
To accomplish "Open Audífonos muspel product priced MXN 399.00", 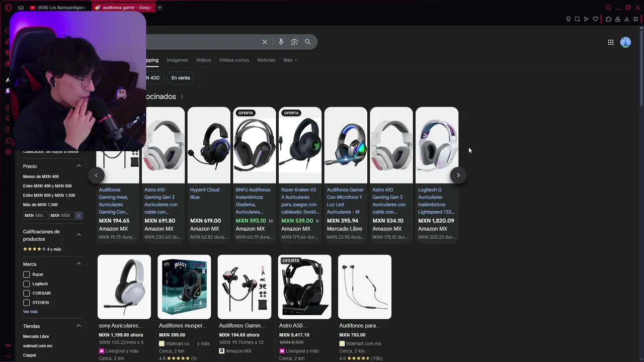I will tap(184, 308).
